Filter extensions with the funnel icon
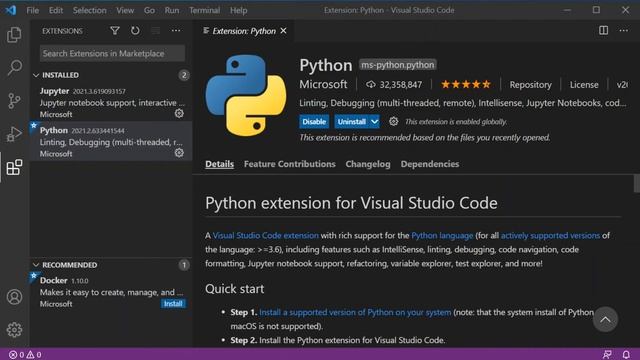Image resolution: width=640 pixels, height=360 pixels. (115, 31)
